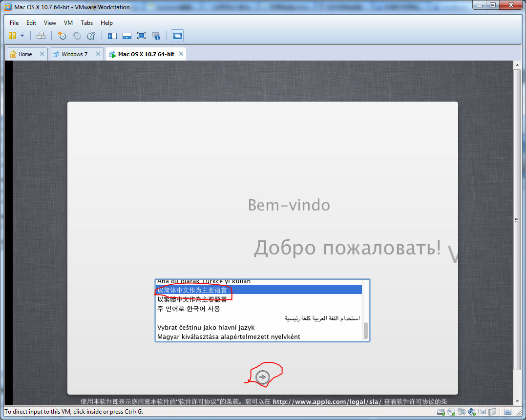Open the View menu
This screenshot has width=526, height=420.
tap(50, 23)
